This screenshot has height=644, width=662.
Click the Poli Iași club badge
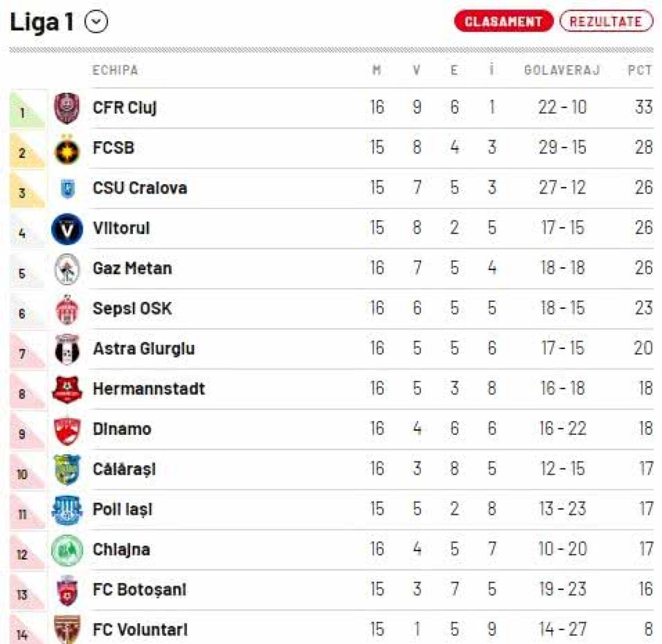[67, 509]
